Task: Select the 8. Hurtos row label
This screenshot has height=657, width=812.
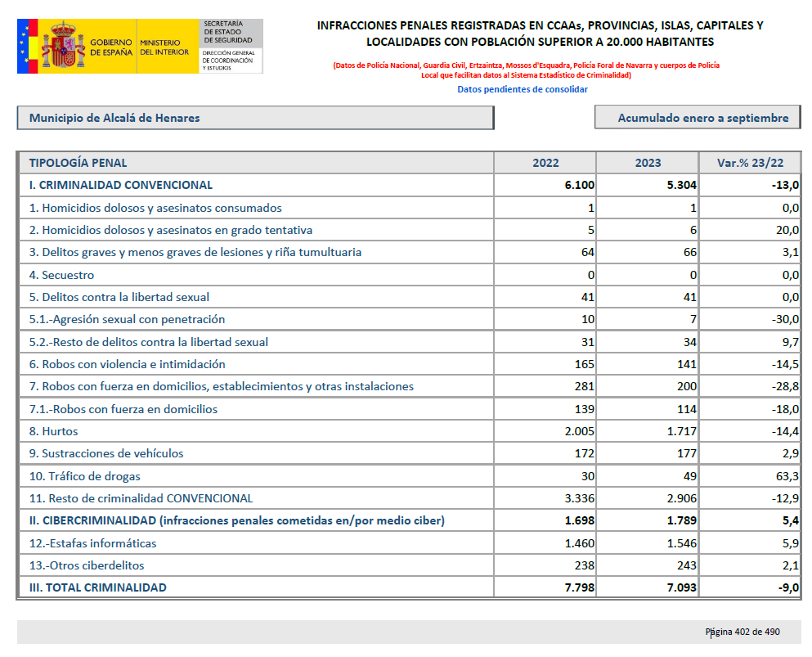Action: [54, 431]
